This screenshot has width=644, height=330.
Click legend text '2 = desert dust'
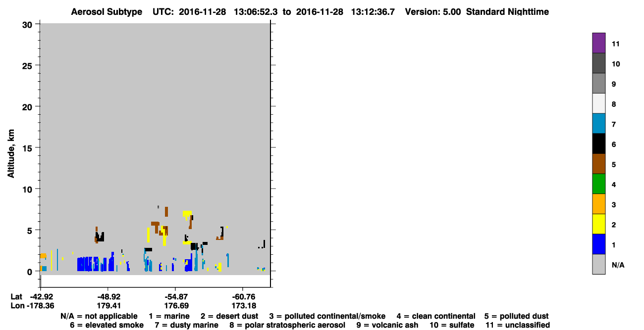(x=229, y=316)
